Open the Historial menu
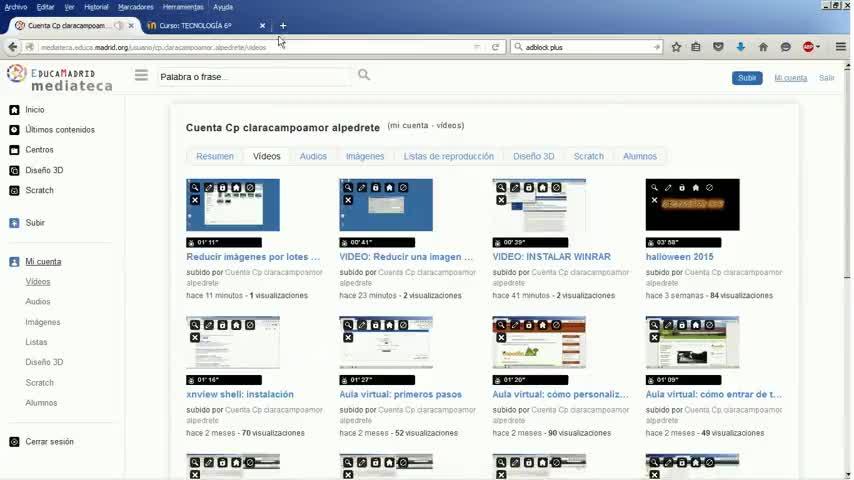This screenshot has height=480, width=854. pyautogui.click(x=96, y=7)
